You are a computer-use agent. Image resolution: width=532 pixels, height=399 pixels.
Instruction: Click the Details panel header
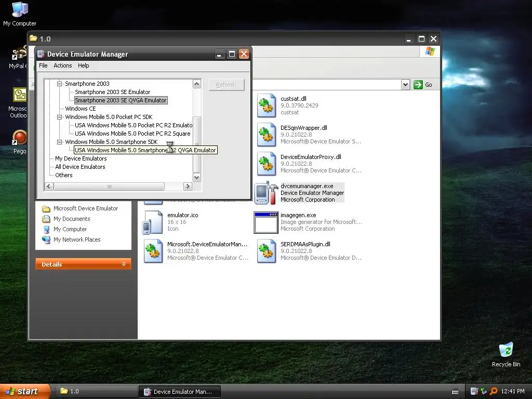[83, 264]
